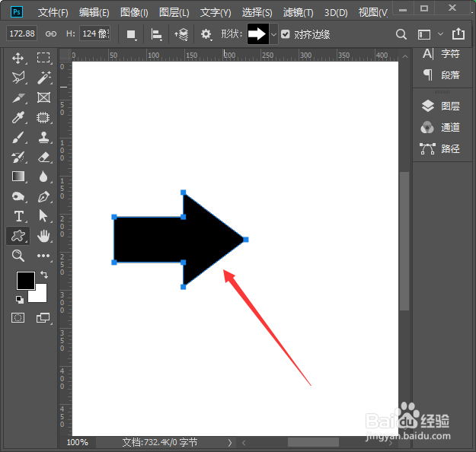Image resolution: width=476 pixels, height=452 pixels.
Task: Select the Frame tool
Action: click(43, 97)
